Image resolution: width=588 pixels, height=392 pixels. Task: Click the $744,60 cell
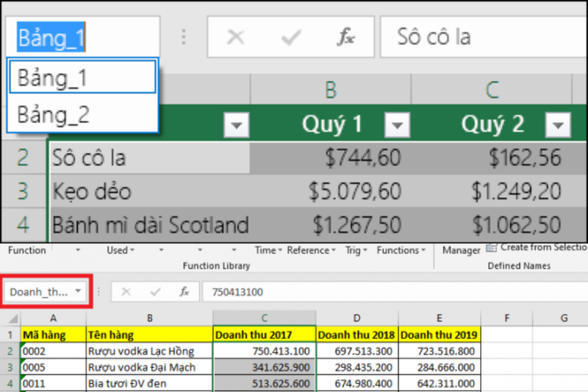pos(331,157)
